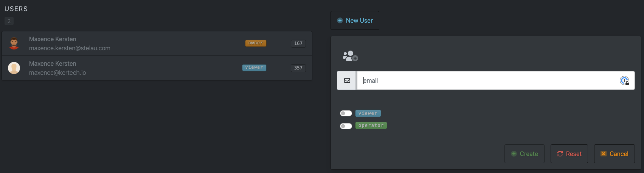Click the 357 count badge
Image resolution: width=644 pixels, height=173 pixels.
pos(298,68)
